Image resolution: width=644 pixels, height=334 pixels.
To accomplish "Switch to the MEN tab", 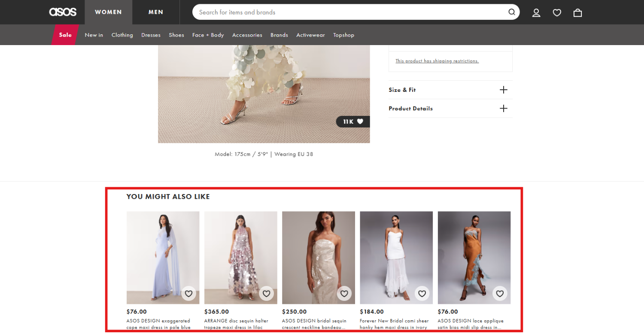I will point(156,12).
